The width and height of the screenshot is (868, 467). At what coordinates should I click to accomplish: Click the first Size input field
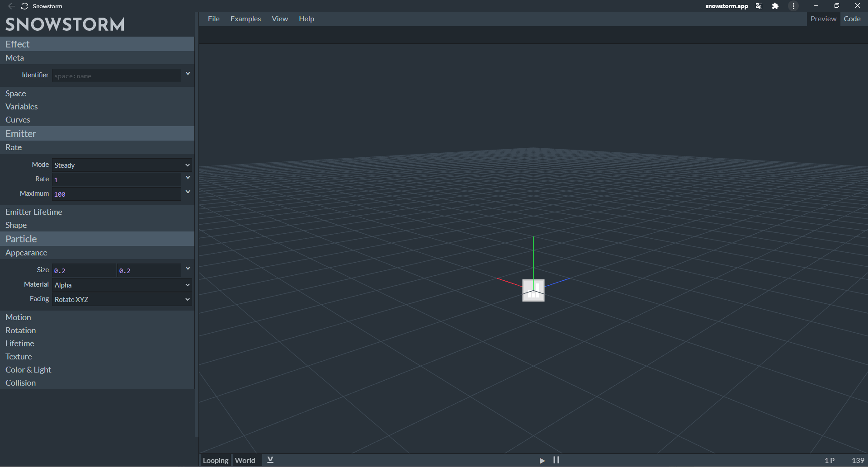click(x=84, y=270)
